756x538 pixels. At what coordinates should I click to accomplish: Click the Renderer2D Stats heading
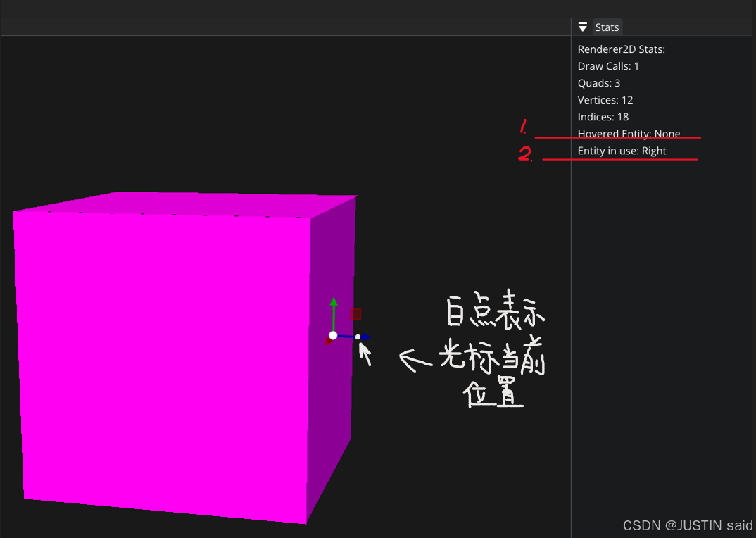click(x=621, y=49)
